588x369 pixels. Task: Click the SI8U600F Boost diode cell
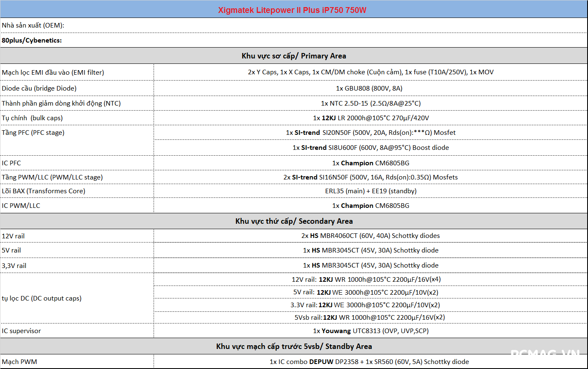pyautogui.click(x=370, y=148)
